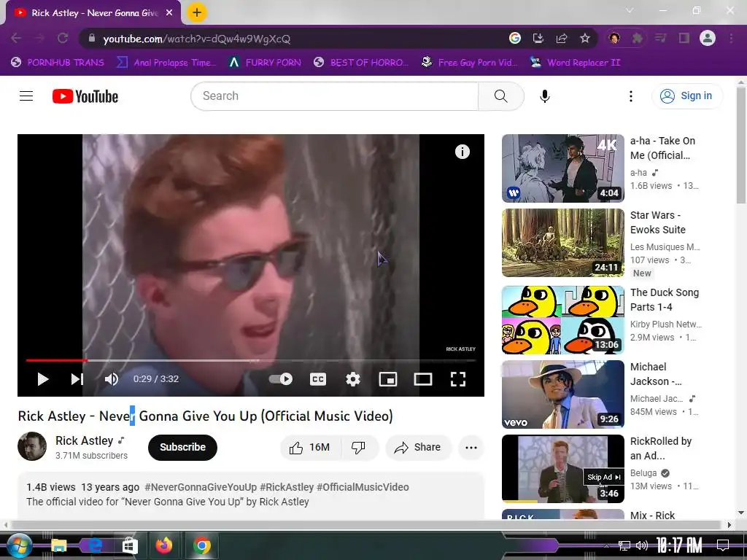Viewport: 747px width, 560px height.
Task: Focus the YouTube search box
Action: pos(334,96)
